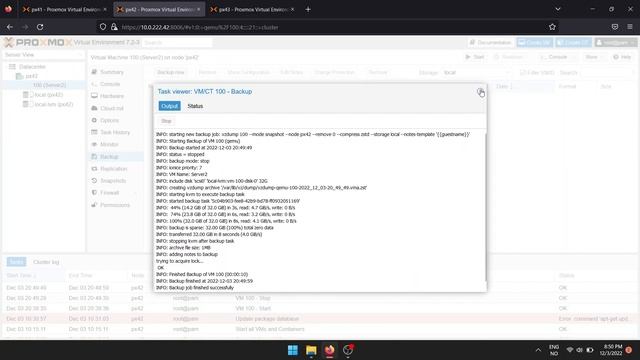Click the Proxmox logo
640x360 pixels.
pyautogui.click(x=38, y=42)
